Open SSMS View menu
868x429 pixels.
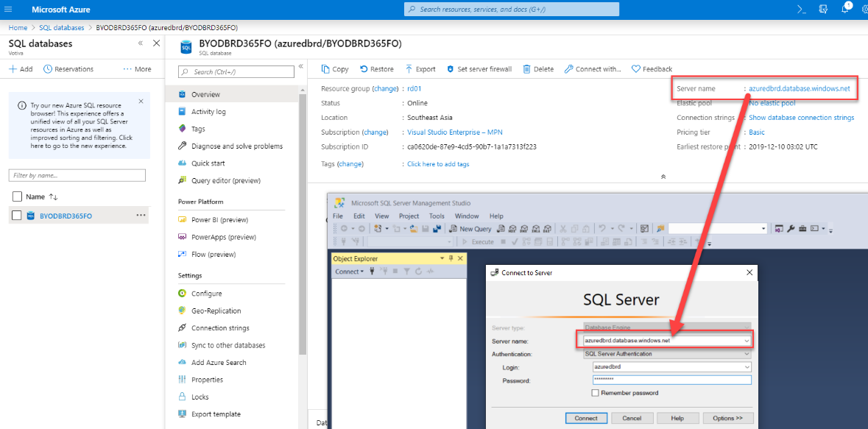pyautogui.click(x=382, y=216)
